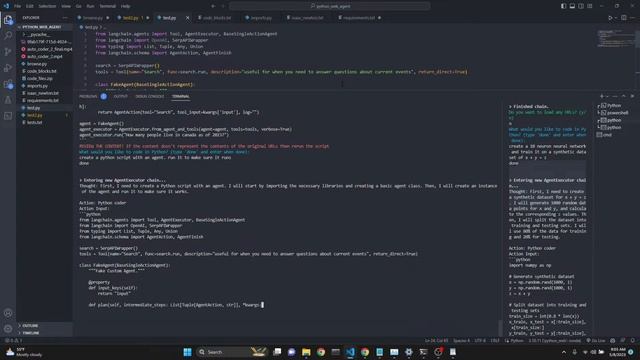
Task: Switch to the browse.py editor tab
Action: 93,18
